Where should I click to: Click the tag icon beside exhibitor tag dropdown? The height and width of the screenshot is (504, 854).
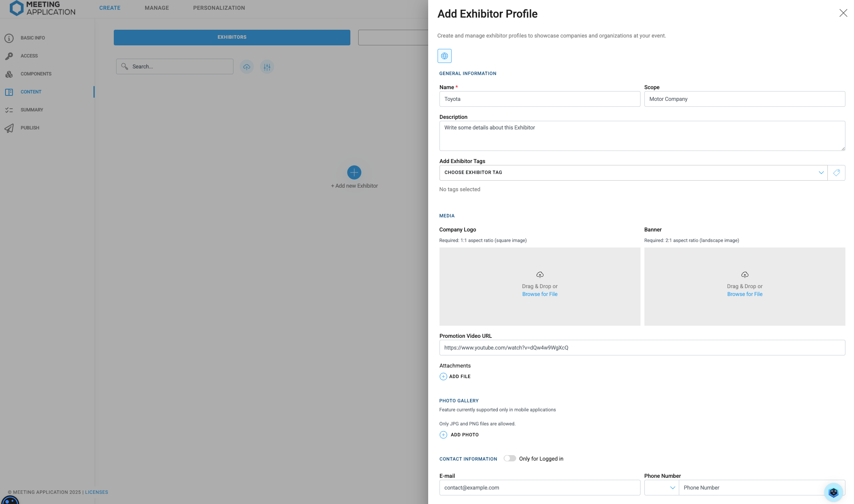click(836, 172)
